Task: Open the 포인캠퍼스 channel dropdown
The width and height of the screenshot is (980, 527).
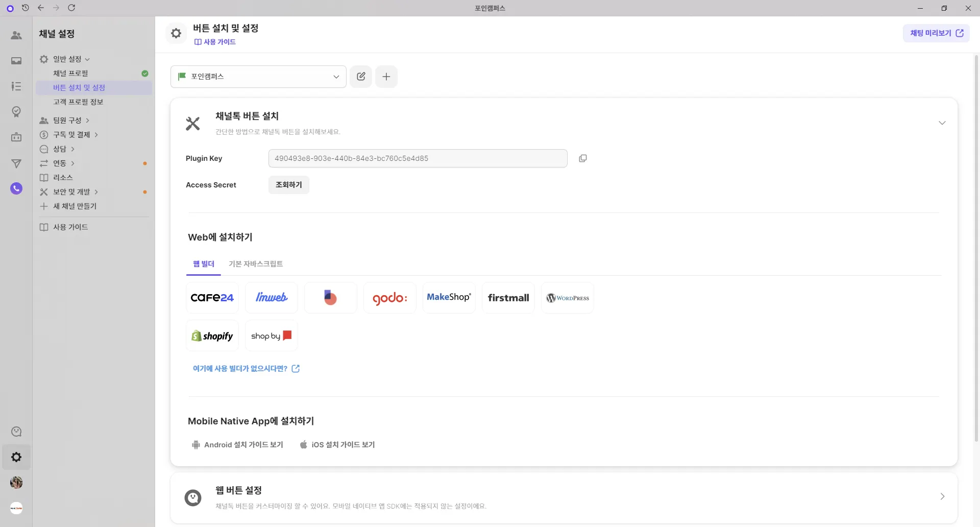Action: tap(258, 77)
